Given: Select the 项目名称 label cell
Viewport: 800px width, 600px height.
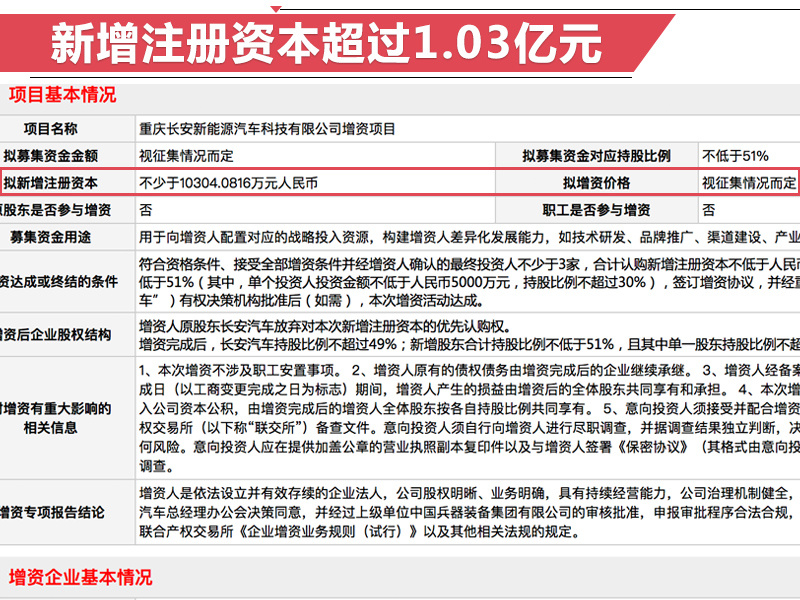Looking at the screenshot, I should [x=51, y=129].
